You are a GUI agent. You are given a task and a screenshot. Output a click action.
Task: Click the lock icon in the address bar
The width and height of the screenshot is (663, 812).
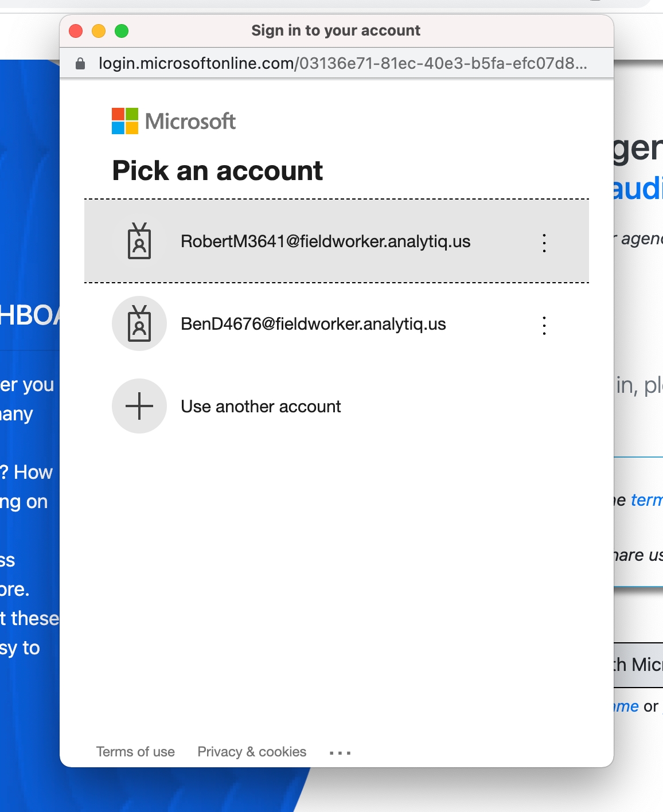pos(81,64)
